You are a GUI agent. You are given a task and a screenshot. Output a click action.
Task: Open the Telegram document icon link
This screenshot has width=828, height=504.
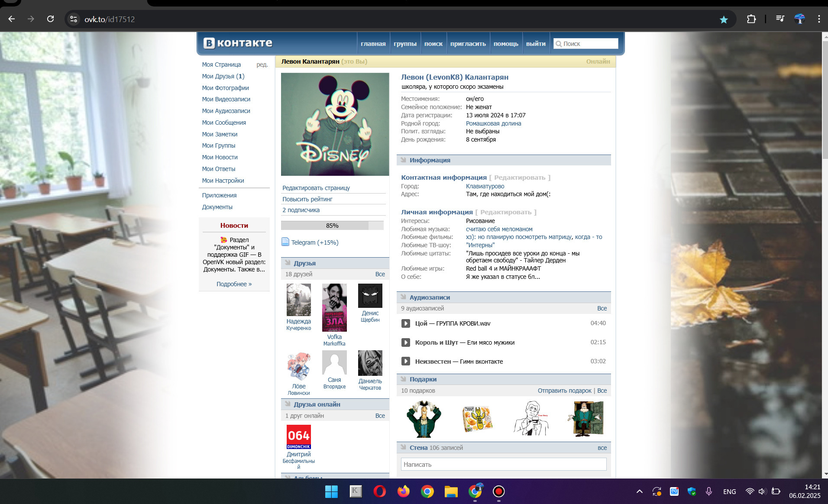[x=285, y=242]
